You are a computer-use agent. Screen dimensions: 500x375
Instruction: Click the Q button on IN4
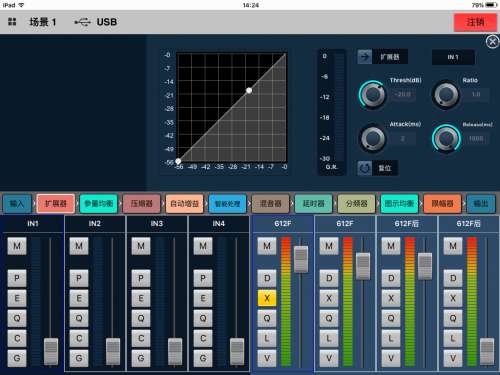(x=203, y=318)
